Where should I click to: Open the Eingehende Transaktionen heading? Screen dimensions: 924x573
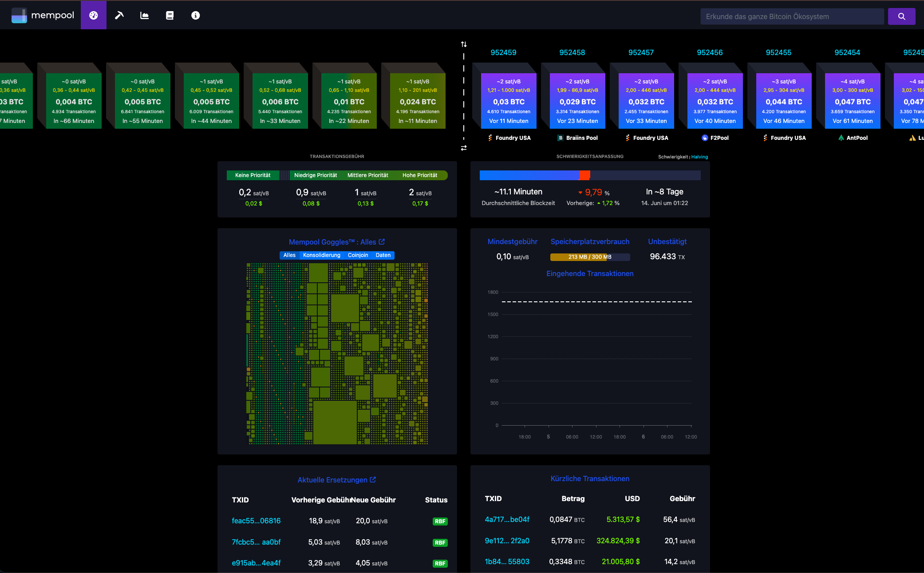click(590, 273)
